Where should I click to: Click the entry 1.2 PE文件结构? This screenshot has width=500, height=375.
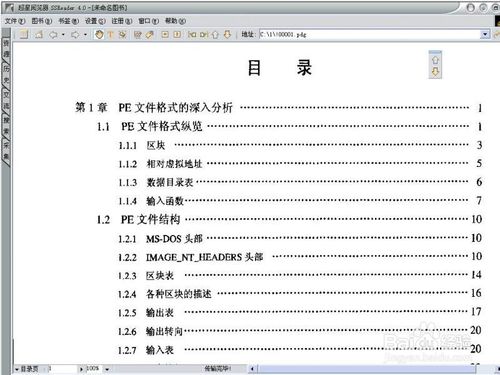[x=138, y=219]
